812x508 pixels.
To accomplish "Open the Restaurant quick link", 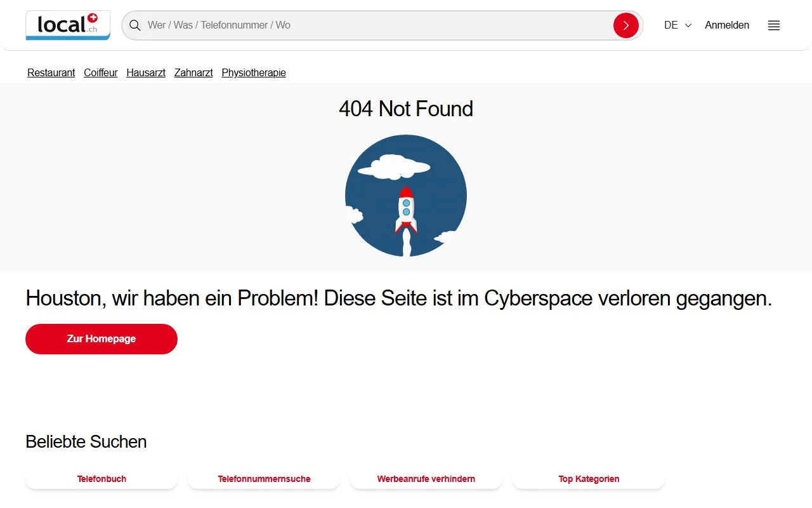I will pyautogui.click(x=51, y=73).
